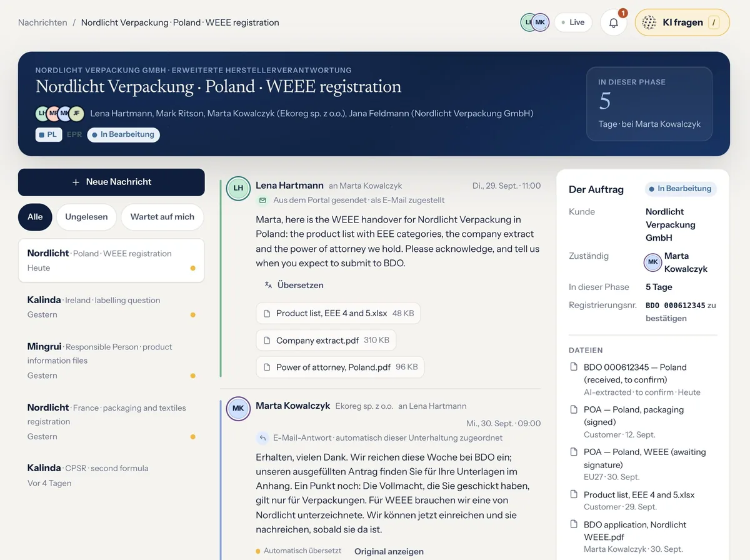Click the notification count badge
This screenshot has height=560, width=750.
(x=622, y=12)
